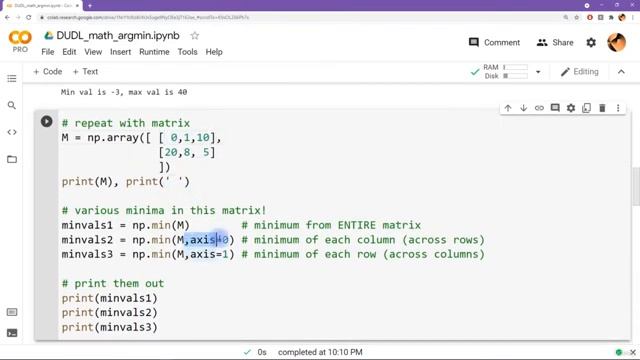
Task: Click 'completed at 10:10 PM' status text
Action: coord(320,352)
